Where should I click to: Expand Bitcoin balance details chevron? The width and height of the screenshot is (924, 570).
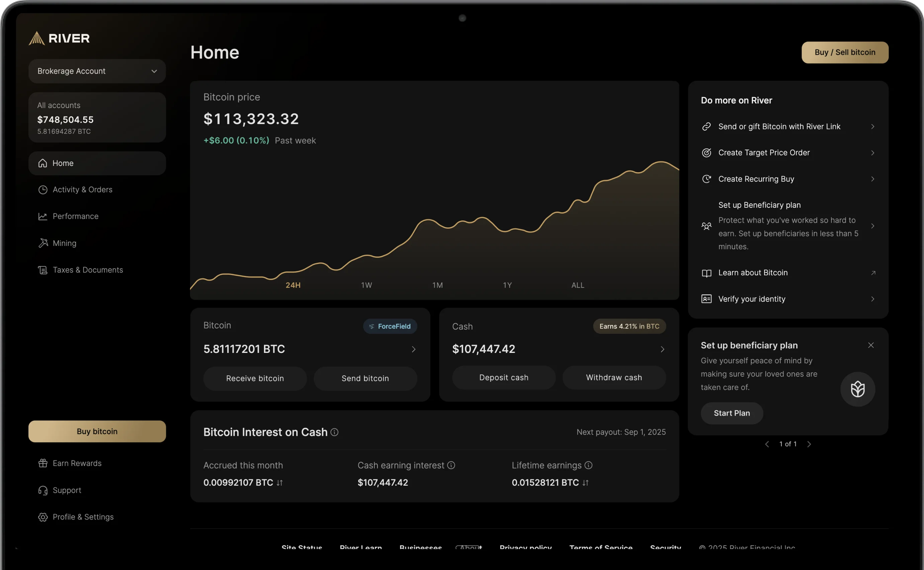point(413,349)
